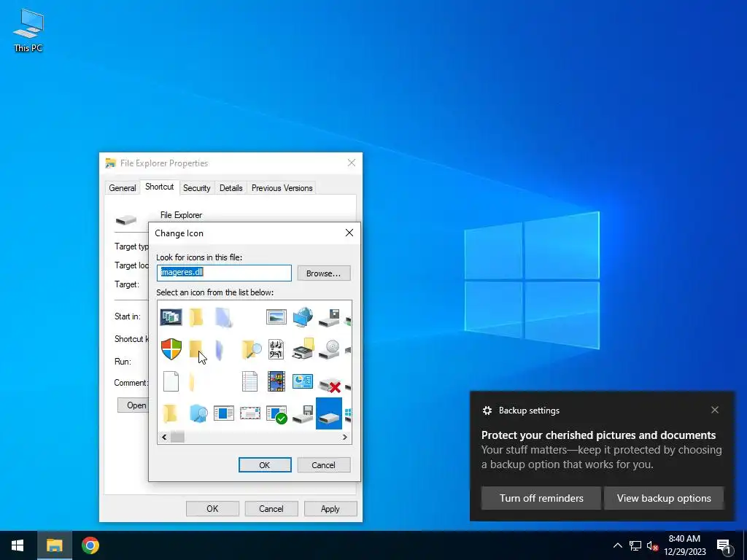747x560 pixels.
Task: Choose the lined text document icon
Action: [x=249, y=381]
